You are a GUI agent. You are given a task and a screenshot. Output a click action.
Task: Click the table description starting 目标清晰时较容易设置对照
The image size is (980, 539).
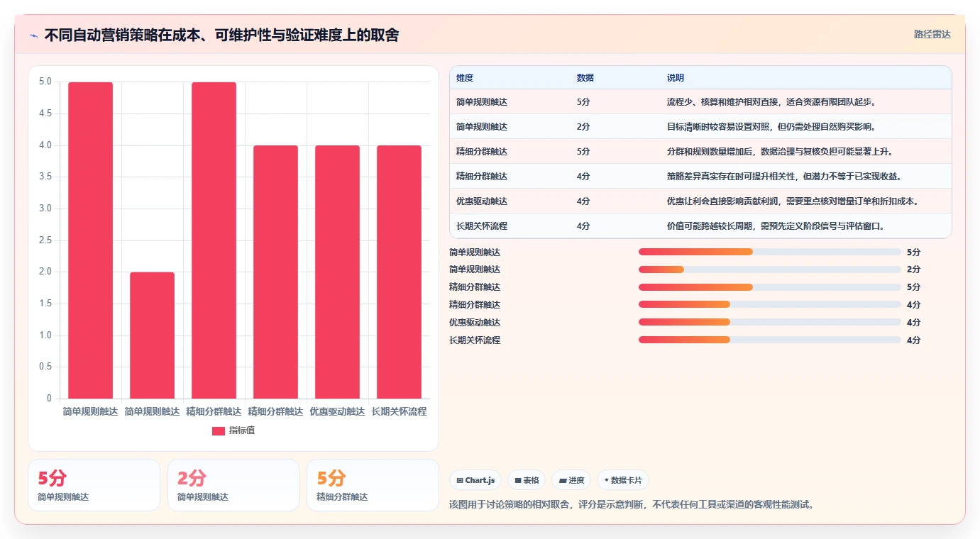771,127
